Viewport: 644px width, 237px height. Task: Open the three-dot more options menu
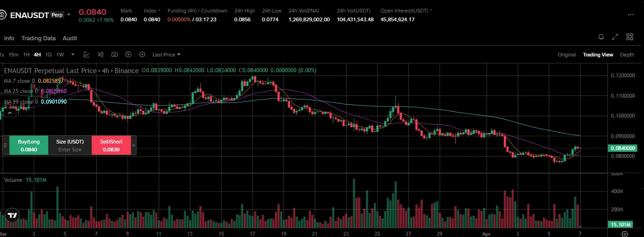(631, 15)
